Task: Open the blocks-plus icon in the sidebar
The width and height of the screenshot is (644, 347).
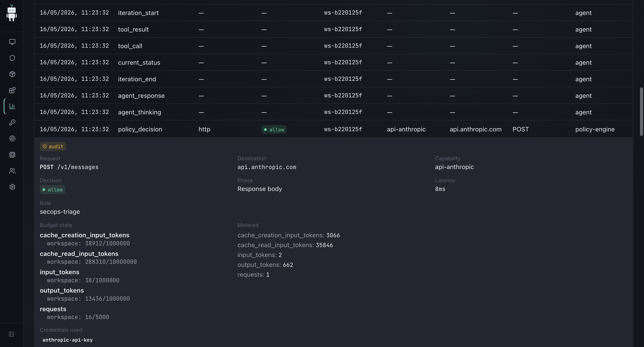Action: pos(12,90)
